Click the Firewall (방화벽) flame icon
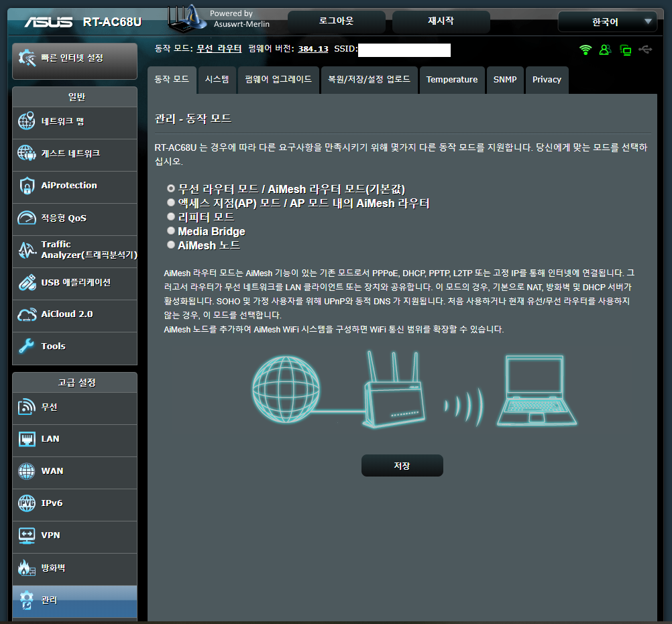The width and height of the screenshot is (672, 624). pos(27,568)
